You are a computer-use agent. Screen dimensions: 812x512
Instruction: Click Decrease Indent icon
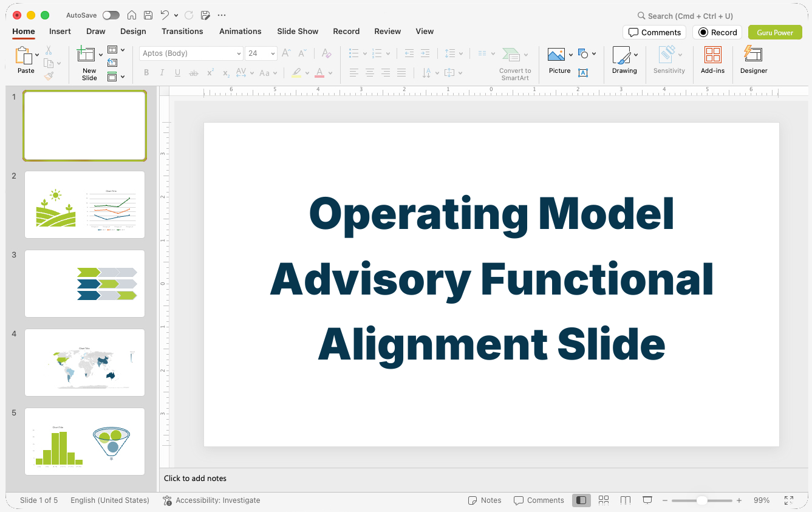[x=409, y=53]
